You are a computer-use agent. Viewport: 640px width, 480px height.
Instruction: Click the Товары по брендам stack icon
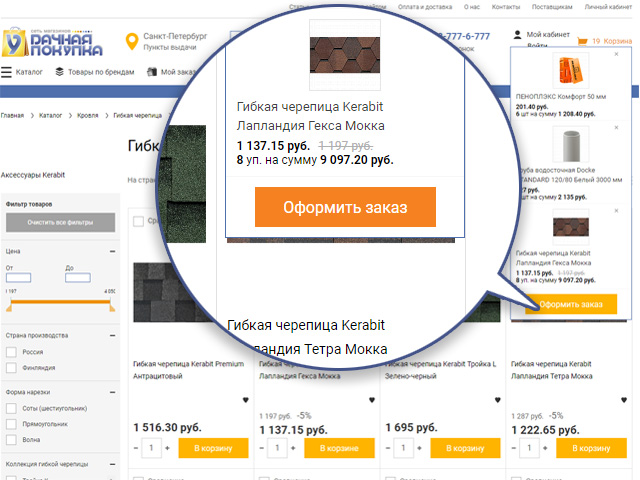pyautogui.click(x=60, y=72)
